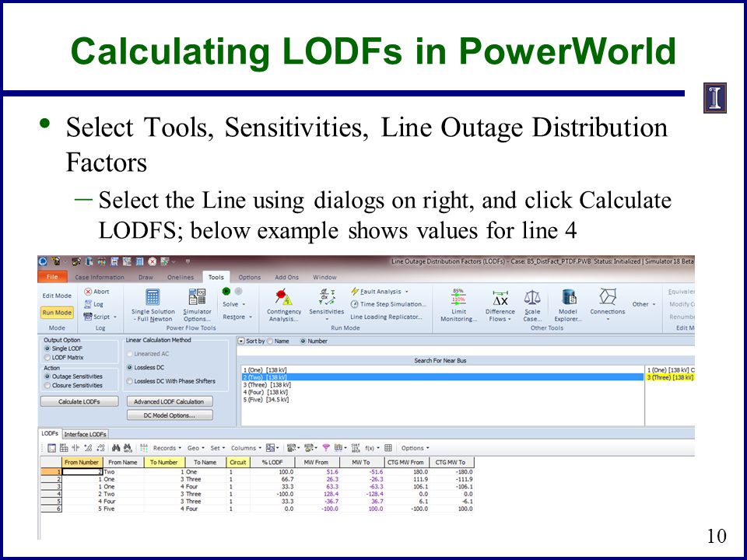Click the first grid display icon in LODFs toolbar
Image resolution: width=747 pixels, height=560 pixels.
[52, 448]
